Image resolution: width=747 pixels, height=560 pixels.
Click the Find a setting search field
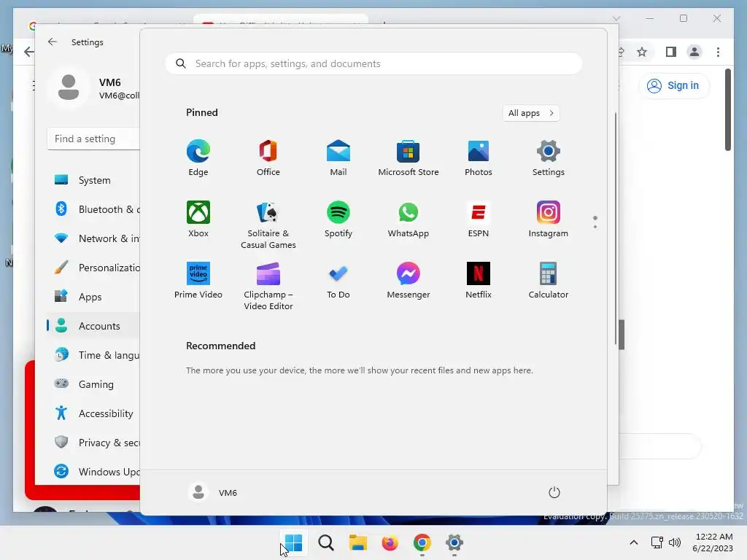tap(94, 139)
